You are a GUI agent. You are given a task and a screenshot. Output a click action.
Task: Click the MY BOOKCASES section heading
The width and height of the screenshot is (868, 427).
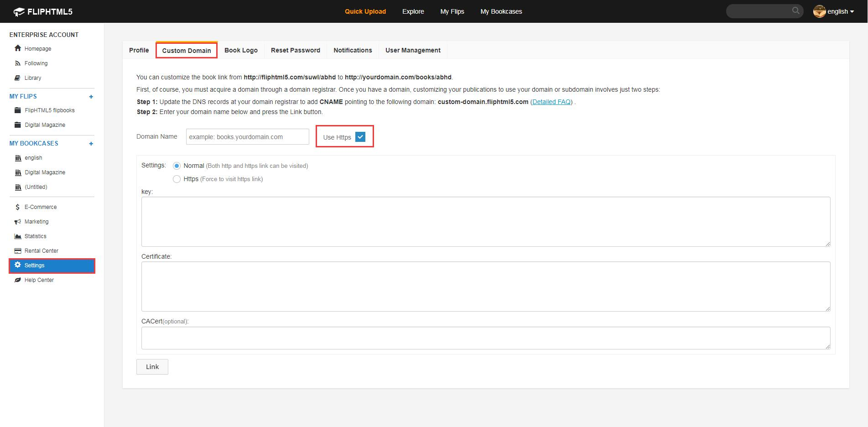pos(34,143)
